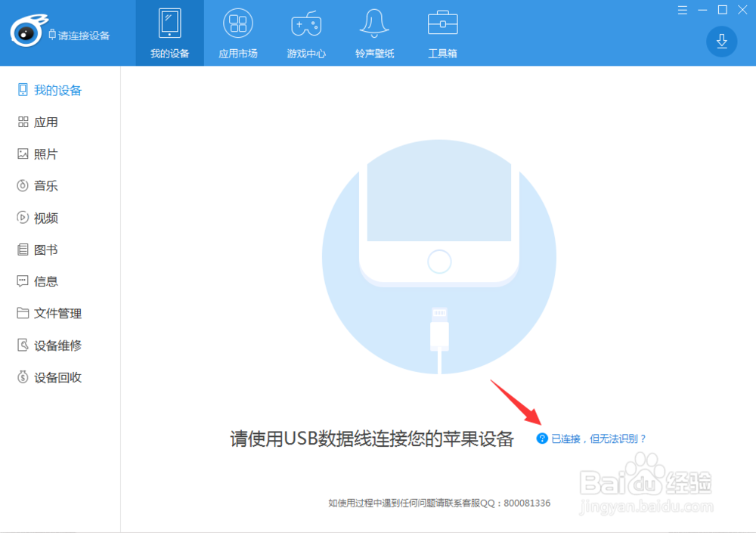Click the 已连接，但无法识别？ help link
The height and width of the screenshot is (533, 756).
tap(598, 438)
